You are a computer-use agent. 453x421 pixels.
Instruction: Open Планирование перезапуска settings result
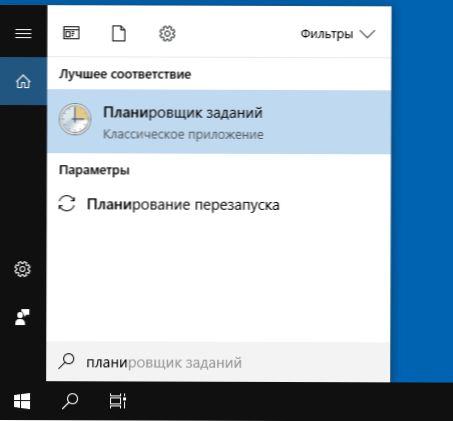[219, 204]
